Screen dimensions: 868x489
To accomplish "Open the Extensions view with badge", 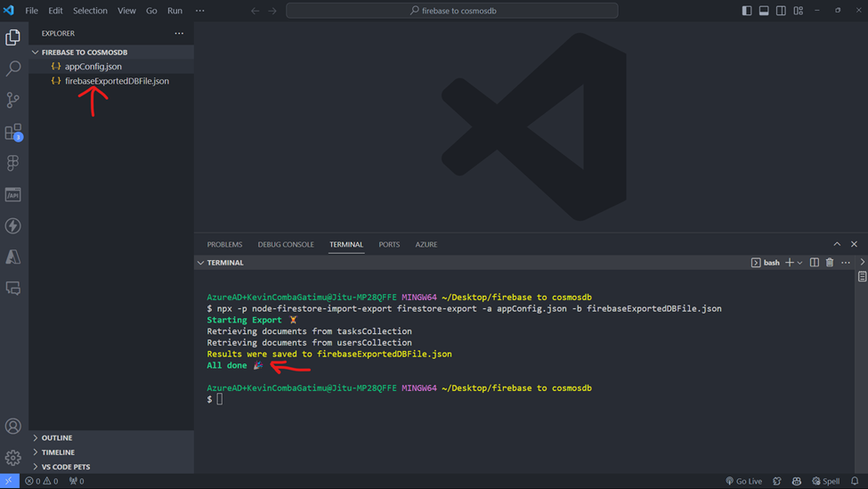I will click(13, 132).
